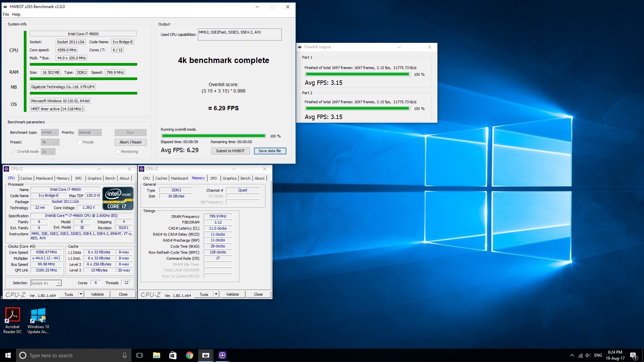Screen dimensions: 644x362
Task: Toggle the Pmode checkbox
Action: pos(80,142)
